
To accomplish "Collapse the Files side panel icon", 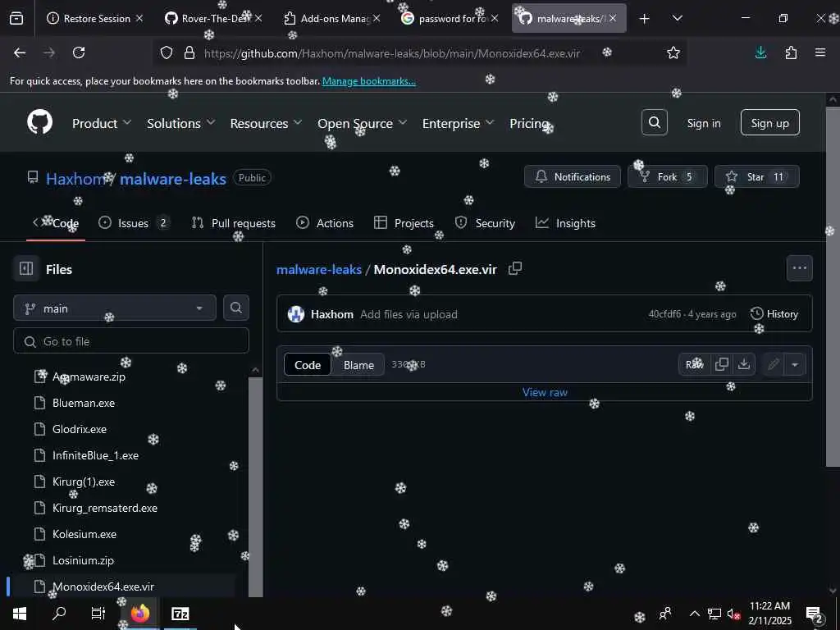I will (26, 268).
